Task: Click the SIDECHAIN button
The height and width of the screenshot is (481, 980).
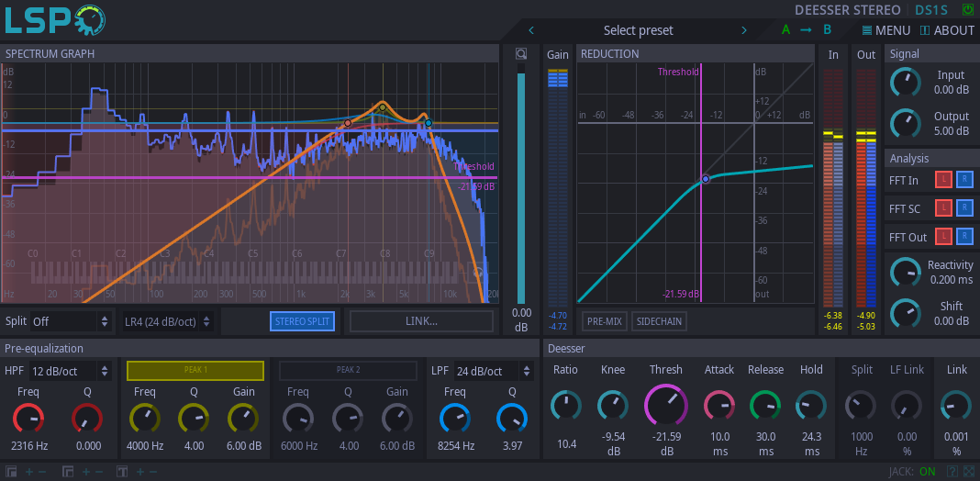Action: [x=659, y=321]
